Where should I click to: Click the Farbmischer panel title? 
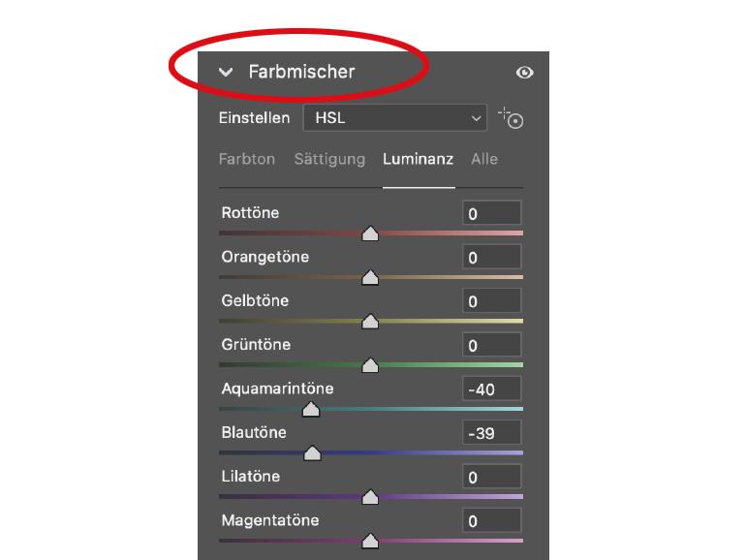[x=301, y=72]
